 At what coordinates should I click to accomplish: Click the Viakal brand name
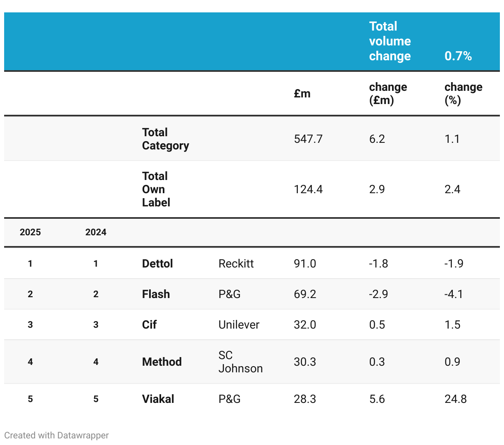pos(158,399)
